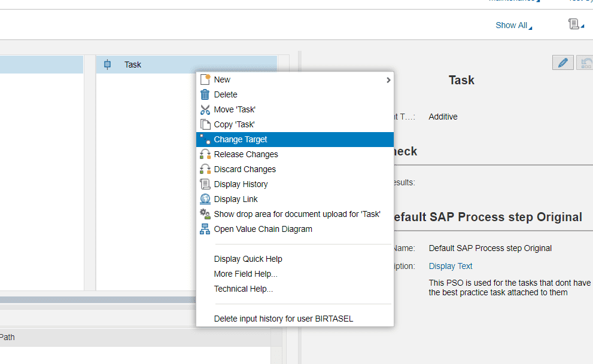593x364 pixels.
Task: Click the hierarchy icon for Value Chain Diagram
Action: (205, 229)
